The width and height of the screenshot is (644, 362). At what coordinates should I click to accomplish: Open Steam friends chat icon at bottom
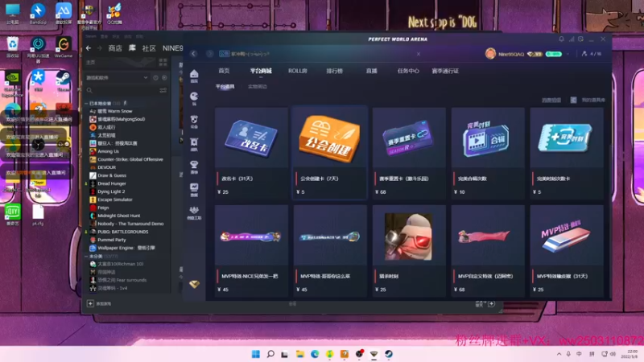click(491, 304)
